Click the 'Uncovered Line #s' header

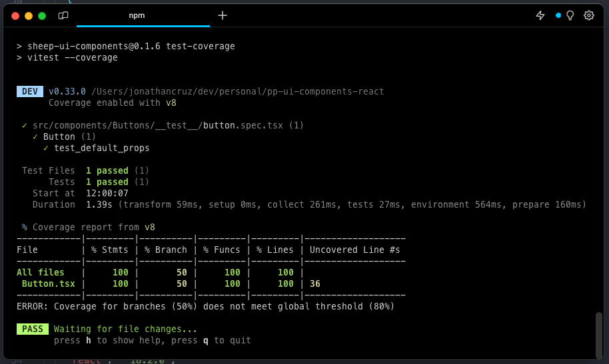pyautogui.click(x=354, y=250)
